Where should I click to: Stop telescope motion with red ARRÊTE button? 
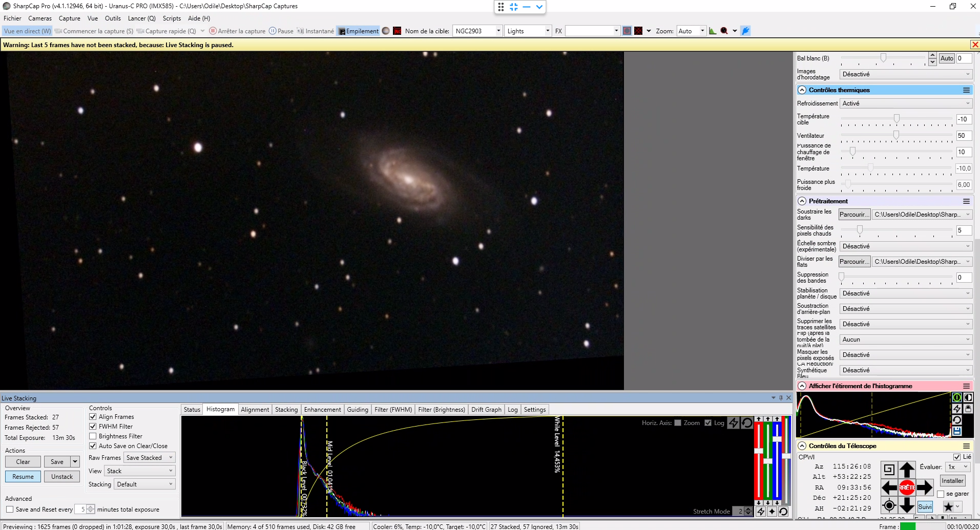pos(907,487)
